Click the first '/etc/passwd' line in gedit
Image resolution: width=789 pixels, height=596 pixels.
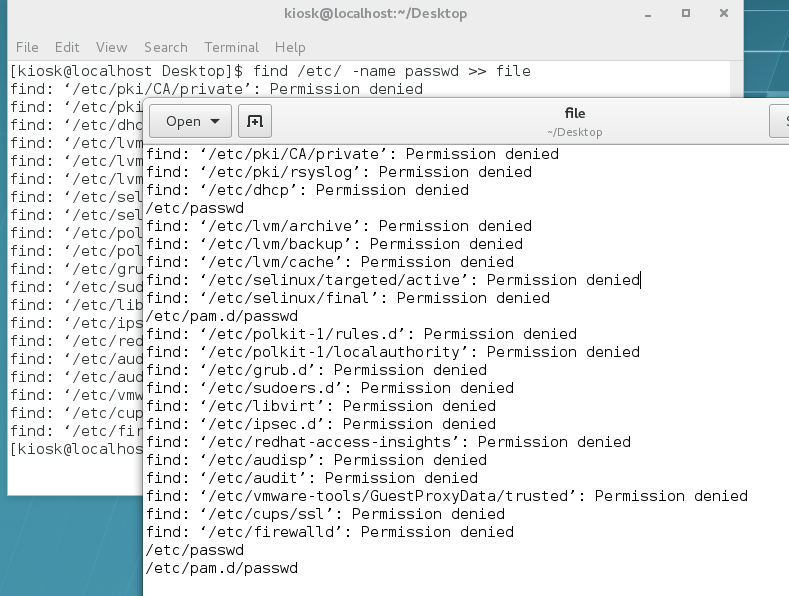[x=195, y=208]
